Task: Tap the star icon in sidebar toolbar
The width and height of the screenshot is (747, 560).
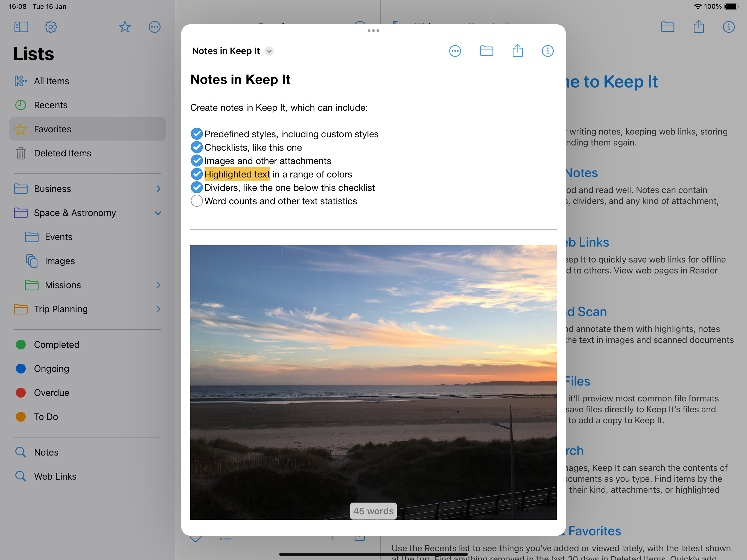Action: click(125, 27)
